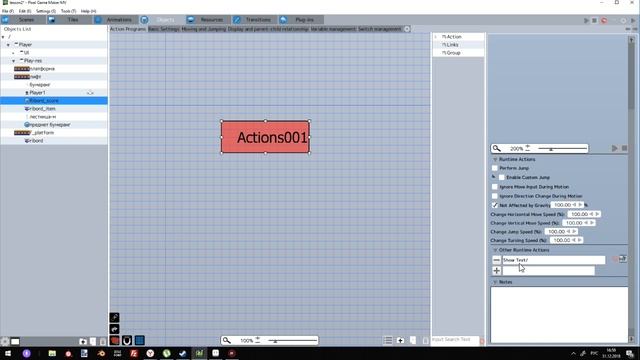Click the delete trash icon in objects panel footer
Screen dimensions: 640x360
[x=103, y=341]
